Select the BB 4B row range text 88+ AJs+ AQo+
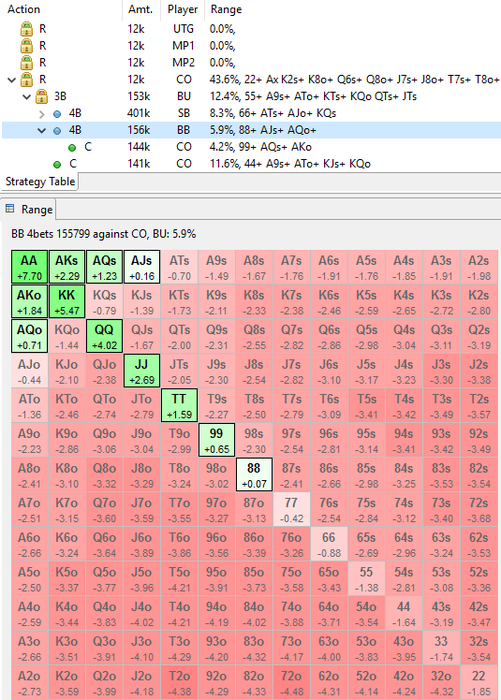 (276, 130)
